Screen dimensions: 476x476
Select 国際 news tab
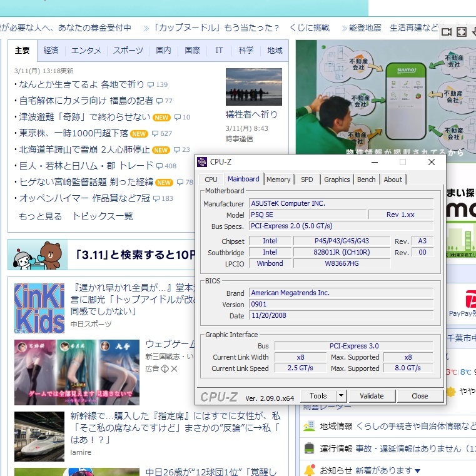point(193,50)
